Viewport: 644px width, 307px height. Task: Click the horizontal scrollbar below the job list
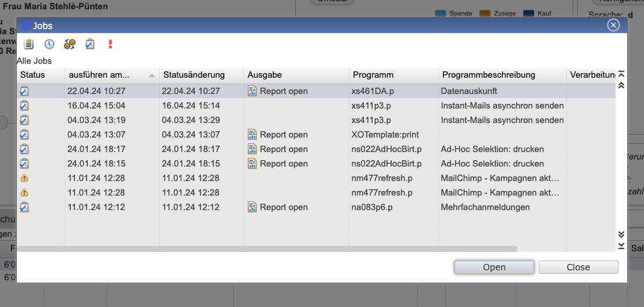(x=267, y=249)
